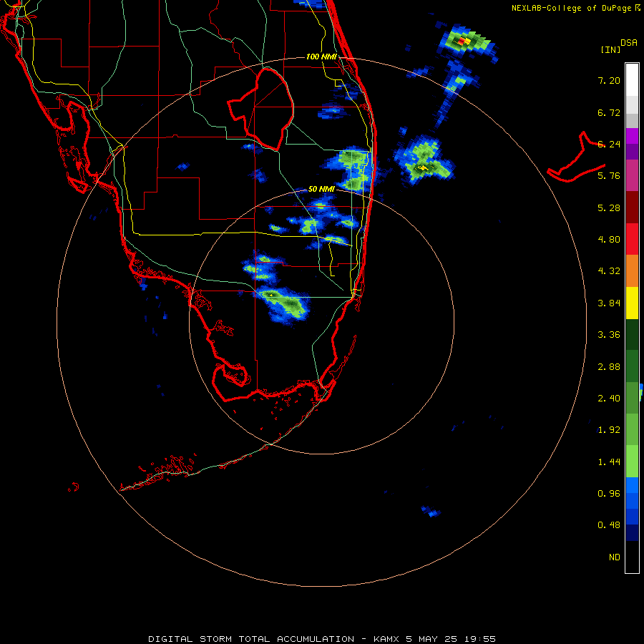Image resolution: width=644 pixels, height=644 pixels.
Task: Select the 3.36 legend value
Action: click(x=609, y=335)
